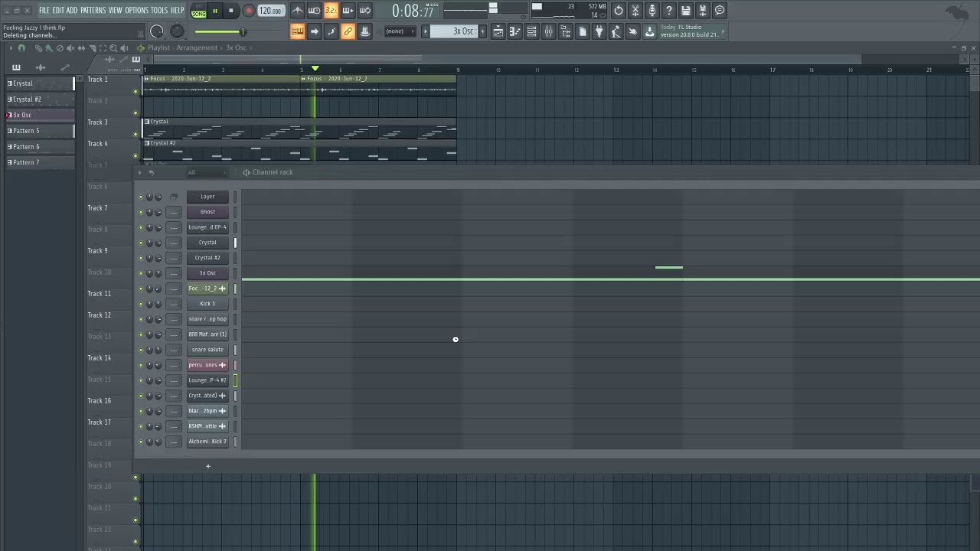Open the piano roll view button
The image size is (980, 551).
click(x=514, y=31)
